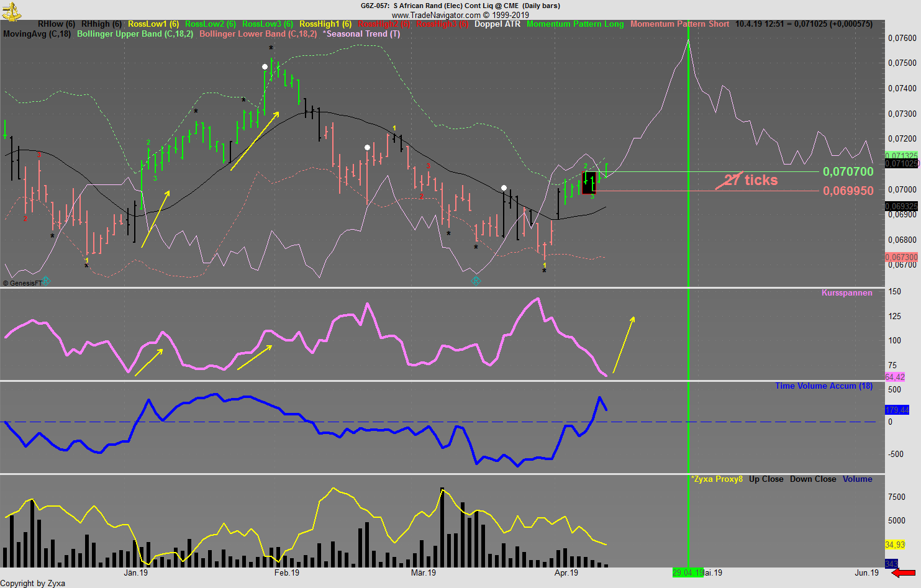
Task: Click the yellow 34,93 value tag
Action: (895, 545)
